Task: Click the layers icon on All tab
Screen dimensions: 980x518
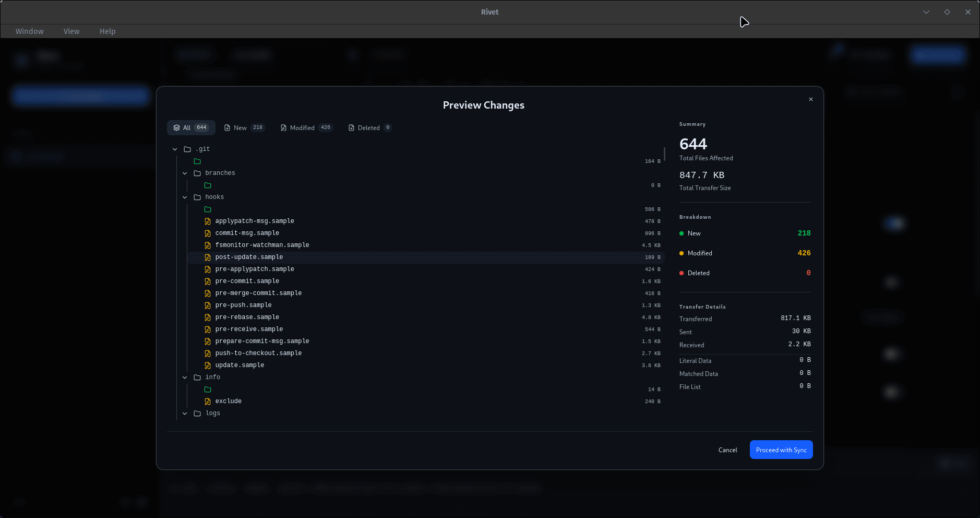Action: click(176, 128)
